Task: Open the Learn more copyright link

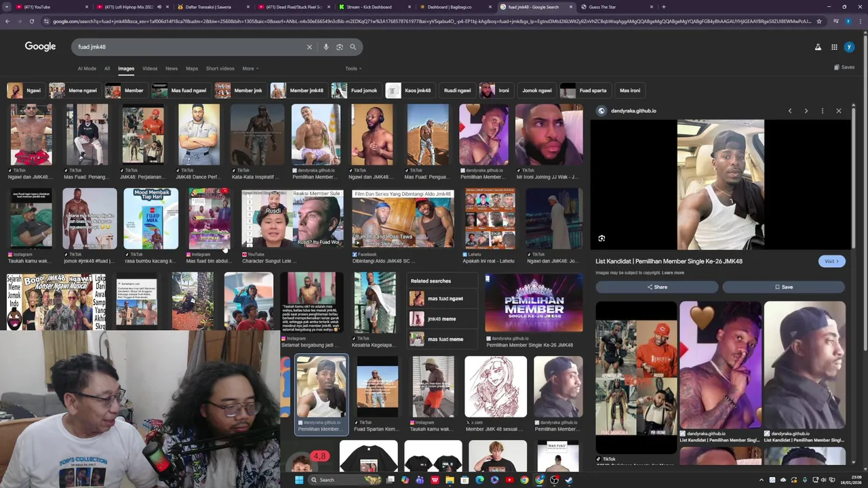Action: pos(673,272)
